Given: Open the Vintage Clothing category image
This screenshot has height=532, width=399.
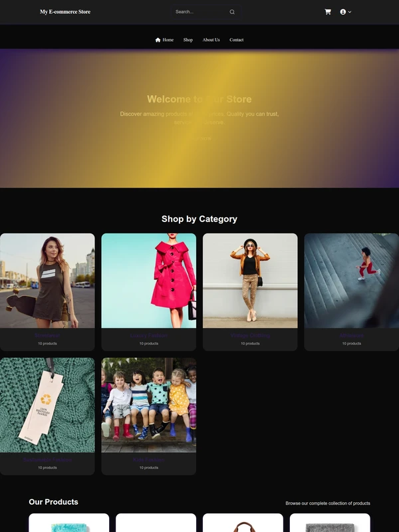Looking at the screenshot, I should click(250, 281).
